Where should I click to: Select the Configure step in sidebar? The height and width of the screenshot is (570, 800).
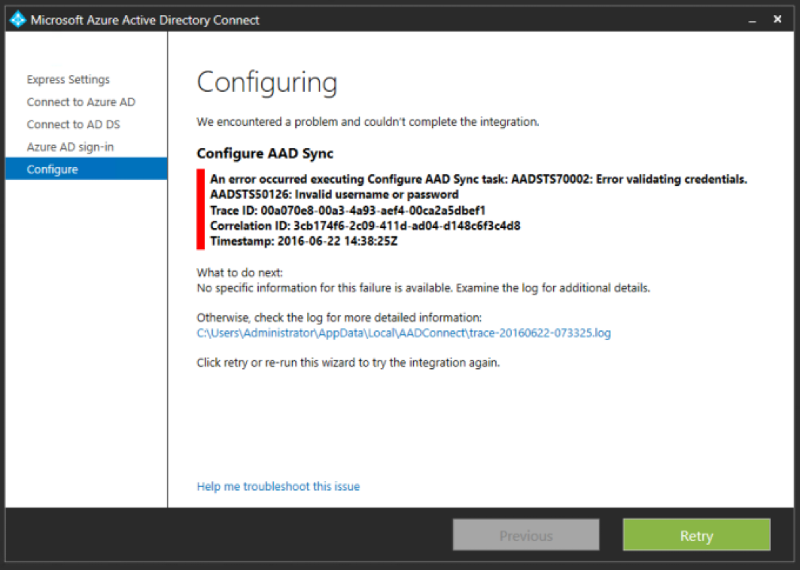[x=86, y=169]
